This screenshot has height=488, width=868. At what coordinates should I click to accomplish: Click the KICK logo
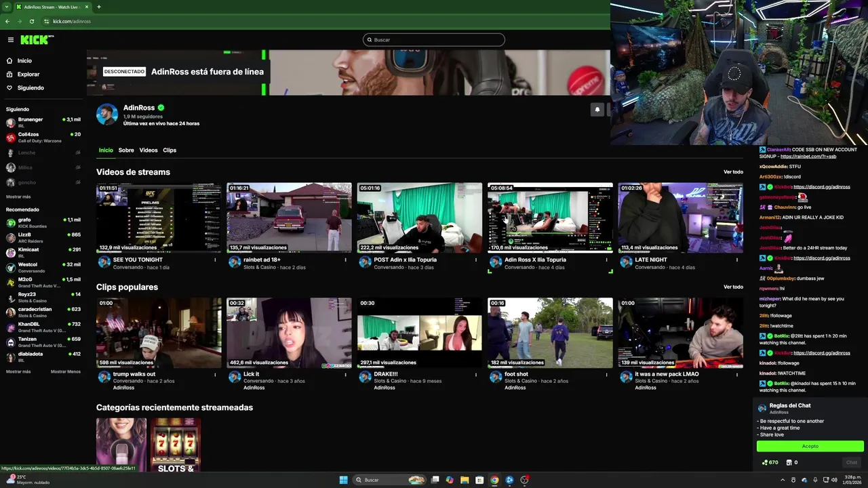click(x=36, y=40)
